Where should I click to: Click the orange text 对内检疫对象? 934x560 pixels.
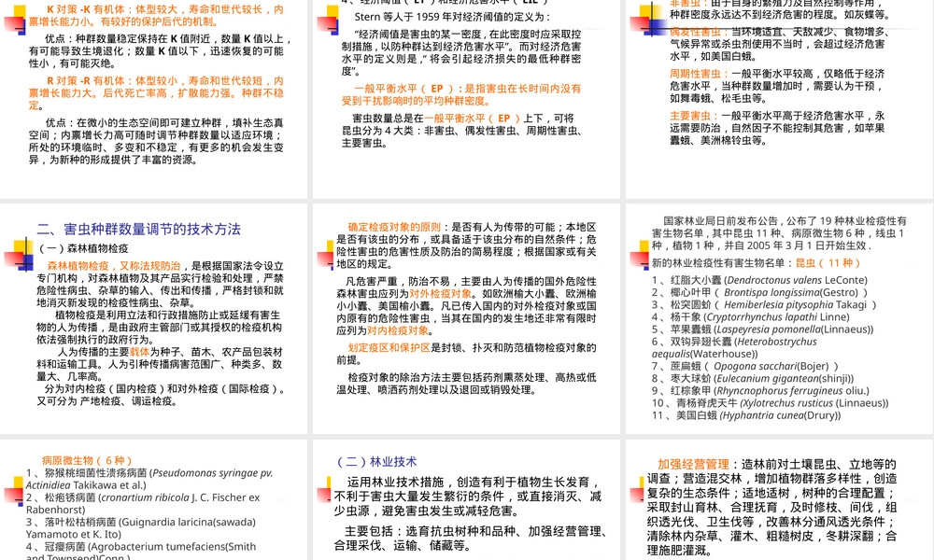398,330
